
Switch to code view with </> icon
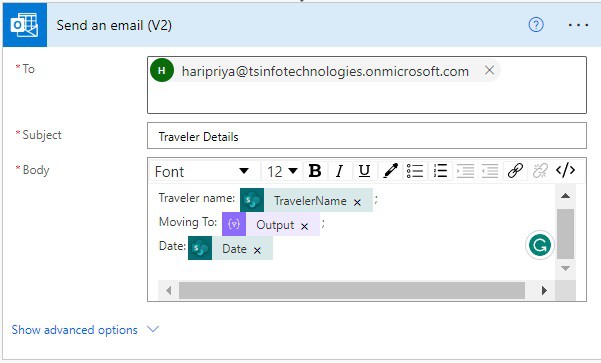coord(565,170)
